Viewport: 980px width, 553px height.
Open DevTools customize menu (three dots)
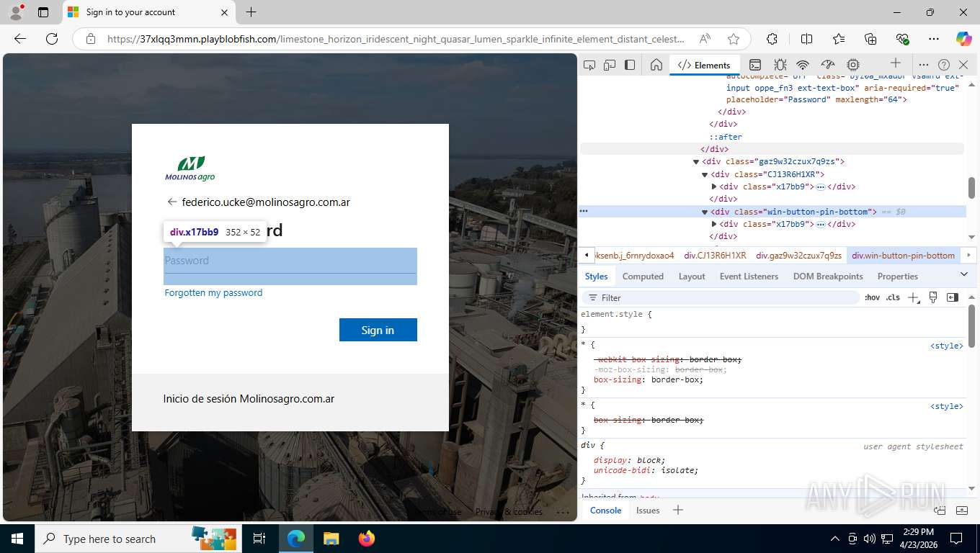coord(924,65)
